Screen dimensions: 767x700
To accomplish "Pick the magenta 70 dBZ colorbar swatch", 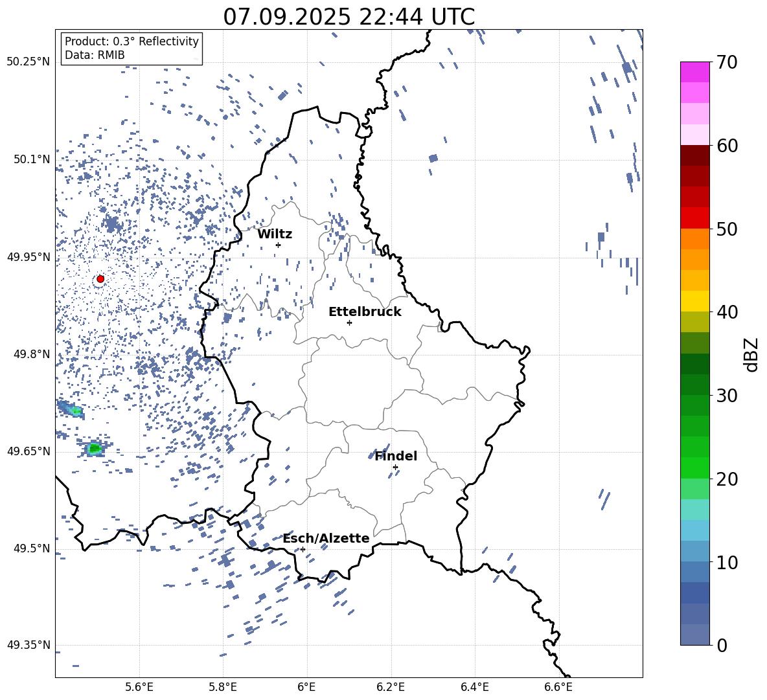I will click(694, 73).
